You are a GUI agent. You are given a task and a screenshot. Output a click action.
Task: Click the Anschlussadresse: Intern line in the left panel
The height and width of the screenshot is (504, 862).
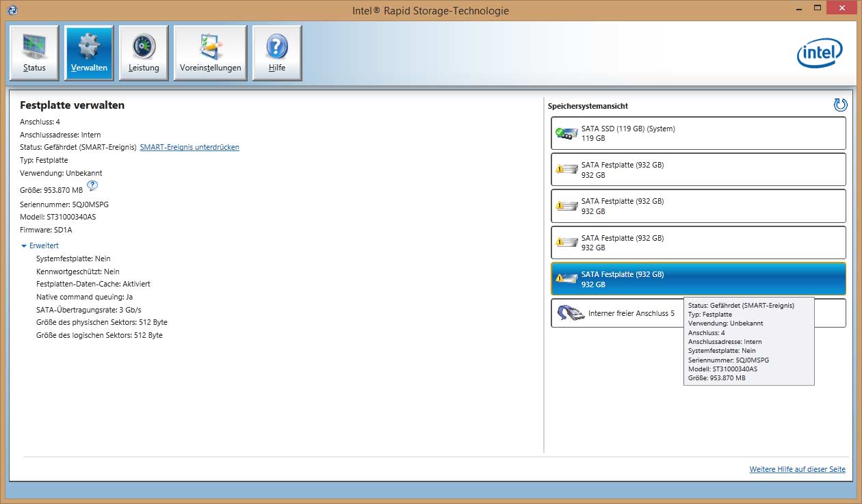[60, 135]
